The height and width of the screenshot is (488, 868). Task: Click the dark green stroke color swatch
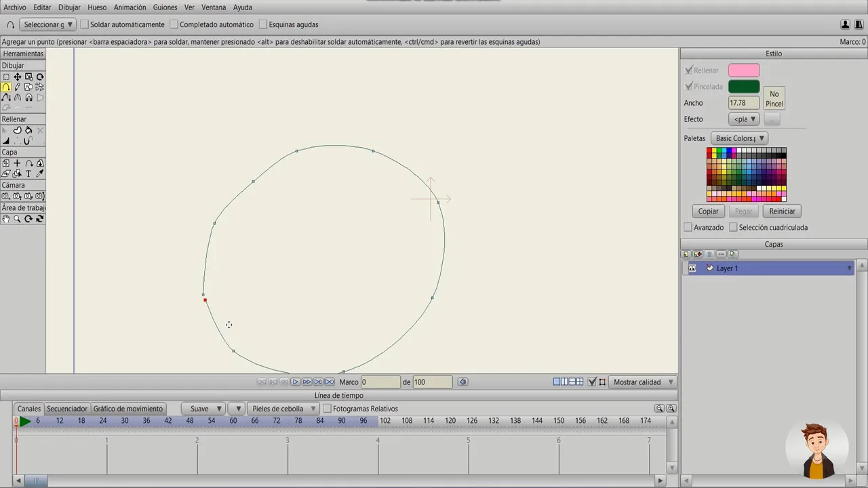(x=744, y=87)
